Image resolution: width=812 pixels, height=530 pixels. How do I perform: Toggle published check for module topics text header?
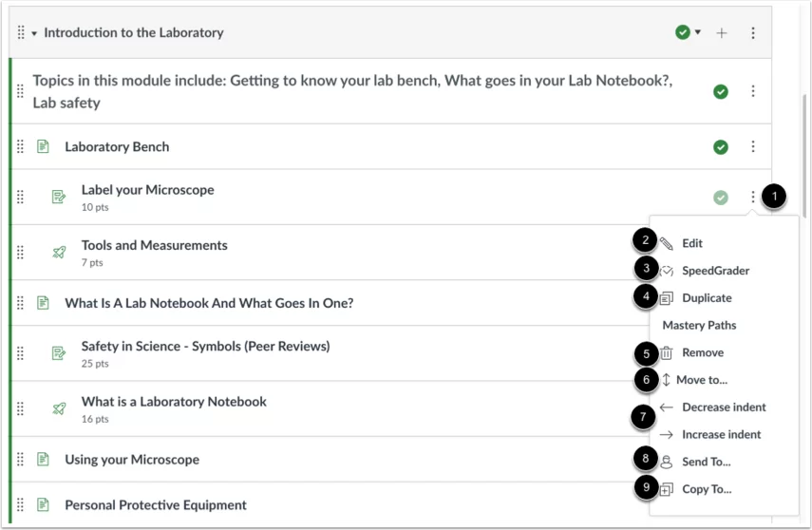721,92
